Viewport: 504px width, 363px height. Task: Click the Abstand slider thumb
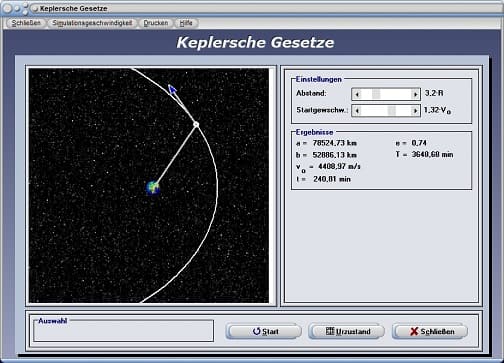point(376,94)
